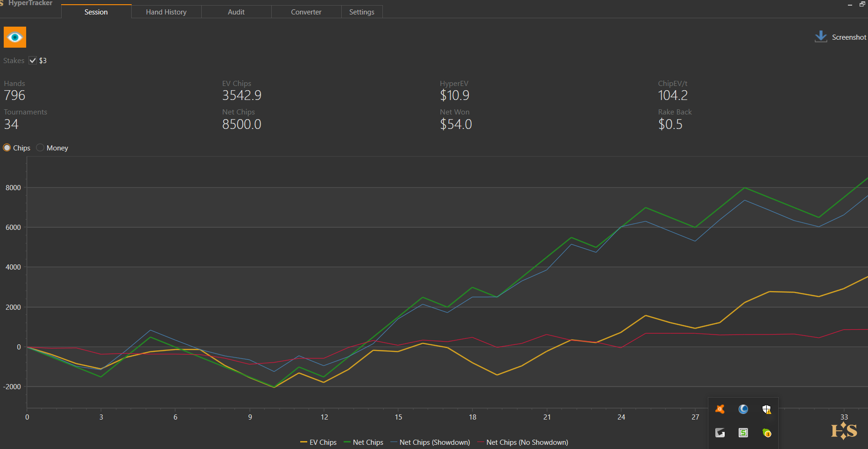Click the Screenshot download arrow icon
868x449 pixels.
[x=820, y=37]
